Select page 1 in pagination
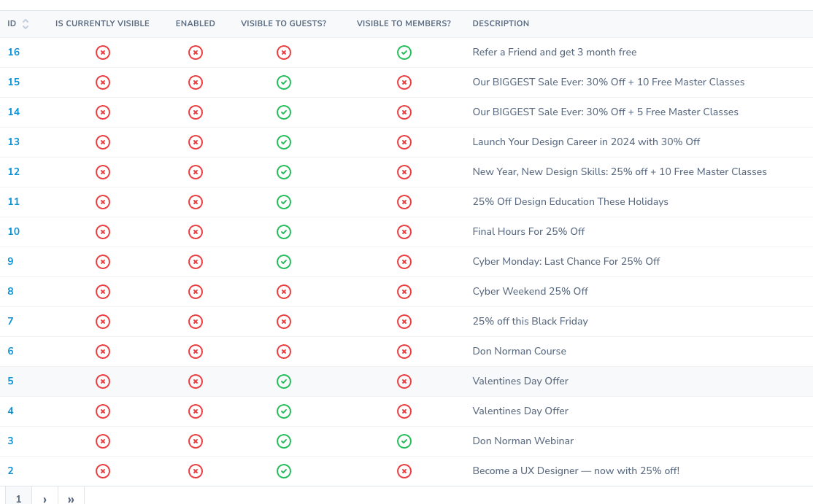Viewport: 813px width, 504px height. (x=18, y=499)
